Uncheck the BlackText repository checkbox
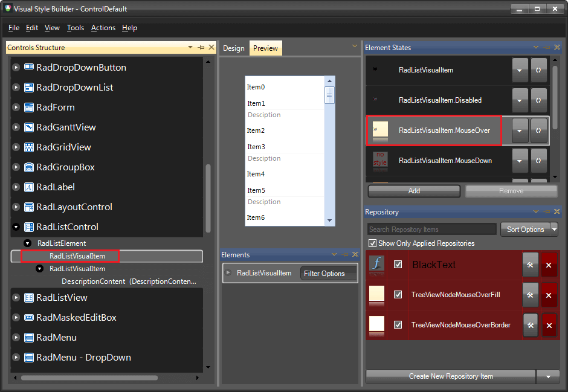Viewport: 568px width, 392px height. click(398, 265)
